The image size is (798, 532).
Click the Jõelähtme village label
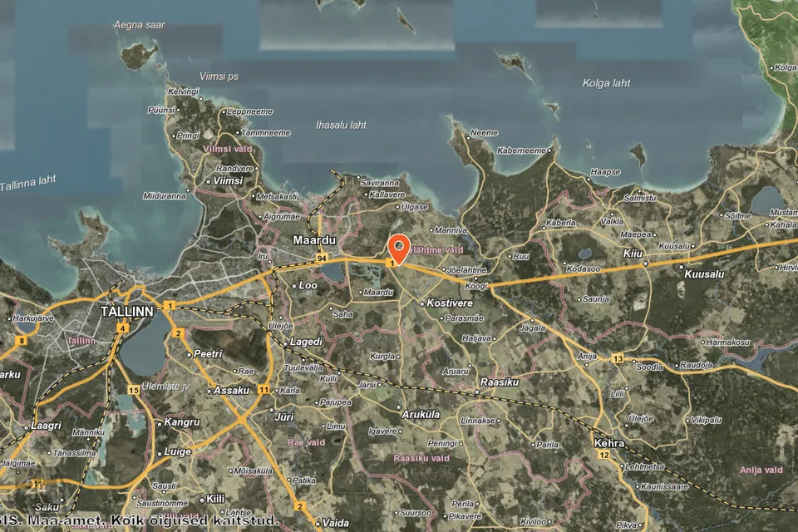(x=466, y=270)
